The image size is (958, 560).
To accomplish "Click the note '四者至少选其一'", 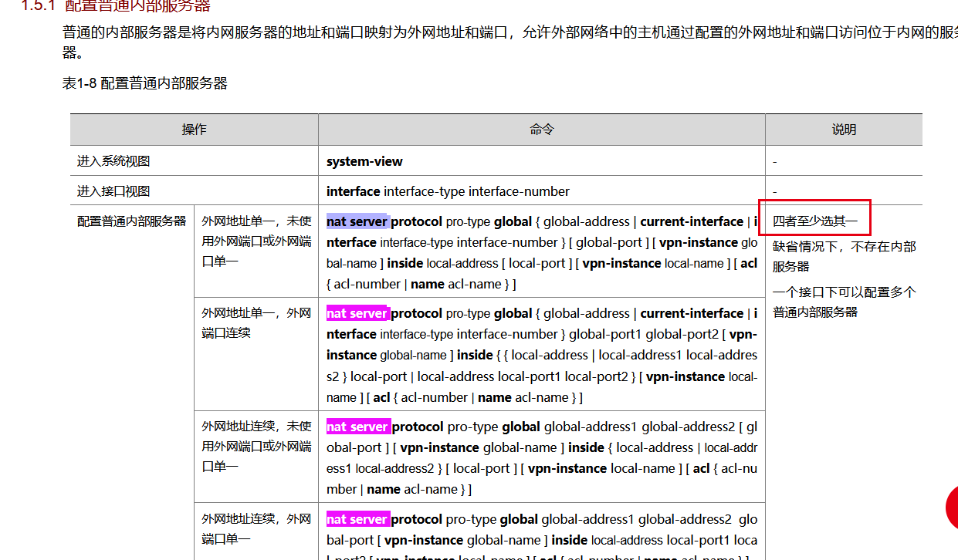I will click(815, 221).
